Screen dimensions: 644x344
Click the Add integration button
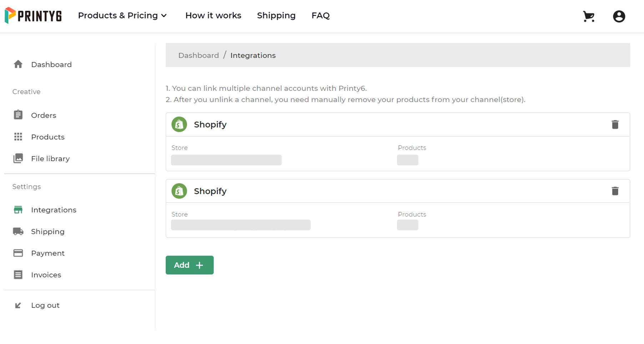click(189, 265)
